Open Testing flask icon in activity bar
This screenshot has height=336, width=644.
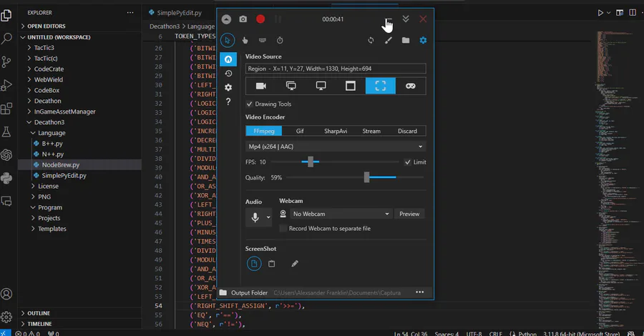[x=6, y=132]
